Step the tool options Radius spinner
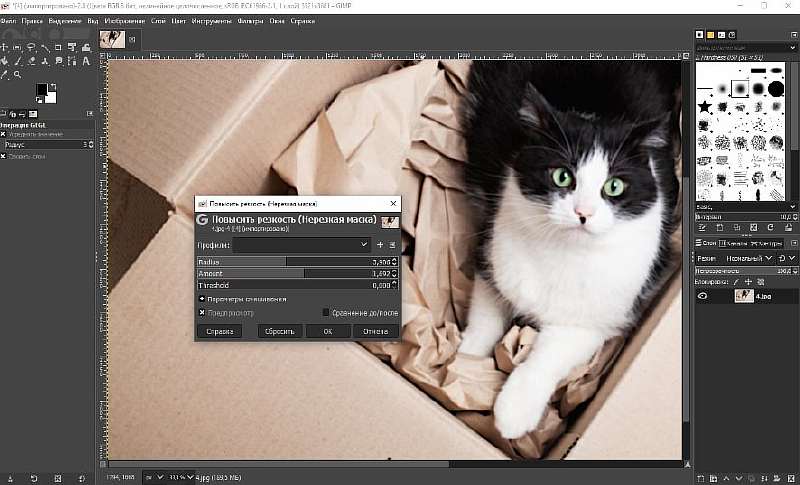The height and width of the screenshot is (485, 800). (91, 145)
